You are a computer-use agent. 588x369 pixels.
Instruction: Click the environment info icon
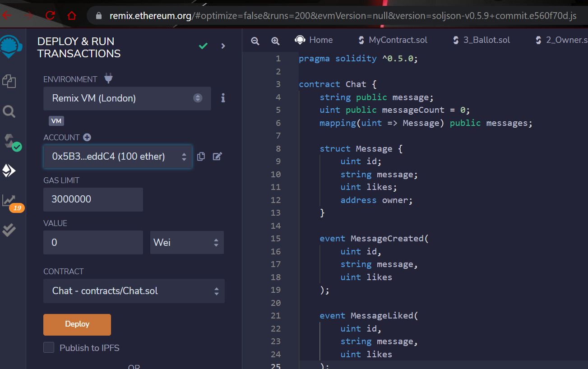pyautogui.click(x=223, y=98)
